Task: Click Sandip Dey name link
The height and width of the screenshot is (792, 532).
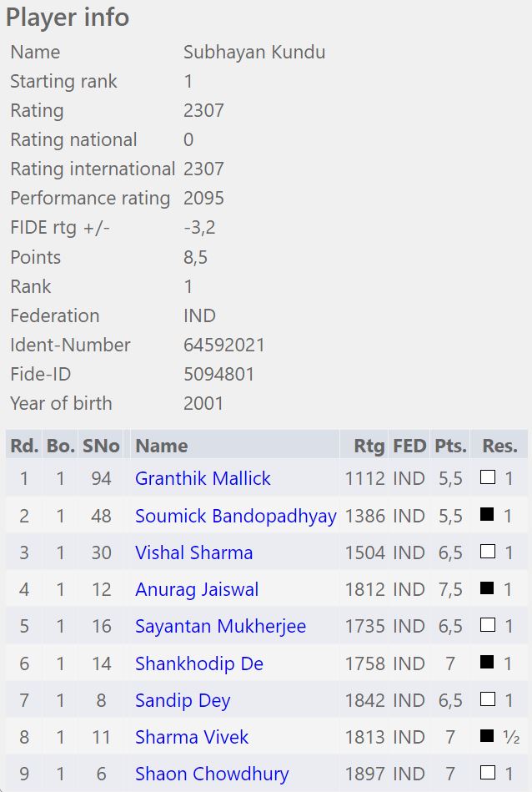Action: 183,700
